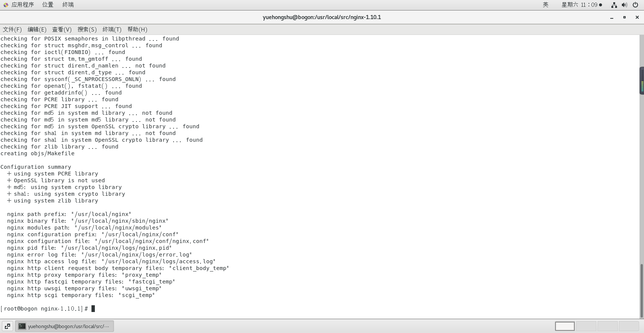This screenshot has width=644, height=333.
Task: Click the 'using system zlib library' line
Action: pyautogui.click(x=52, y=201)
